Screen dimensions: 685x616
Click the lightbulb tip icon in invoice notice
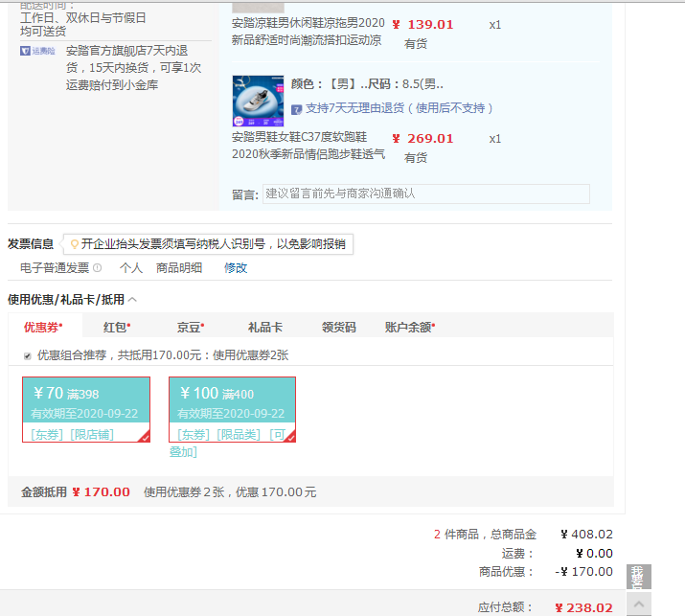(75, 243)
